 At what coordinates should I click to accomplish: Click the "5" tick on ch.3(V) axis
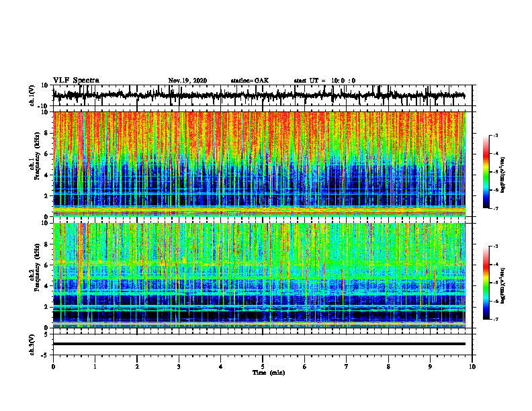46,334
